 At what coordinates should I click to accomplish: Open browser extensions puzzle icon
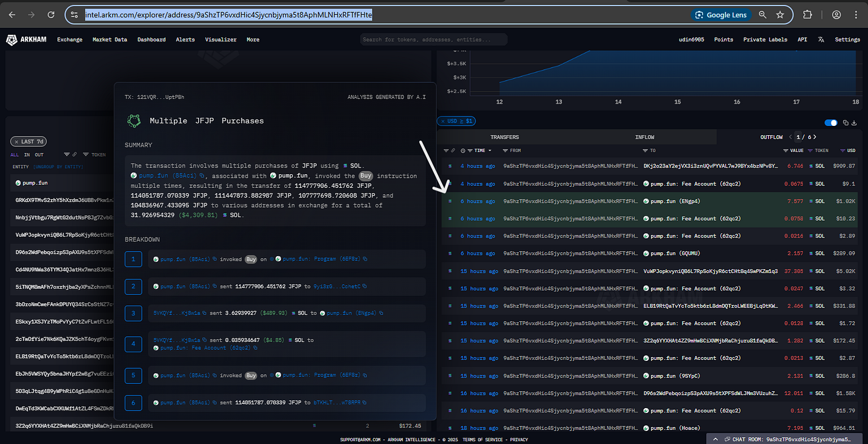tap(808, 14)
